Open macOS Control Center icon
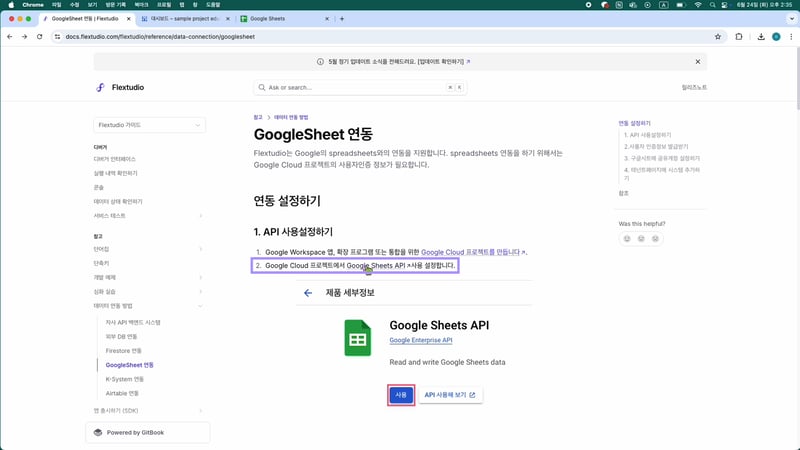This screenshot has height=450, width=800. 724,5
